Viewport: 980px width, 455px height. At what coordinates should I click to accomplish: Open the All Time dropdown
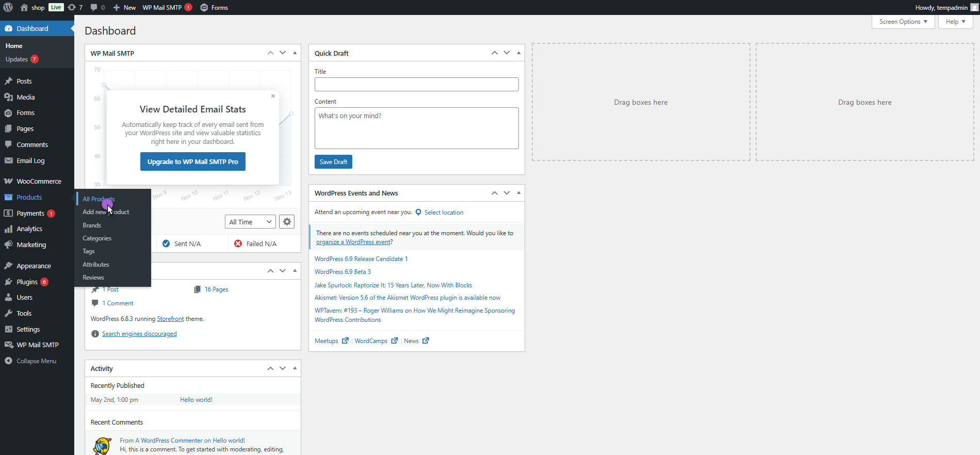click(250, 222)
